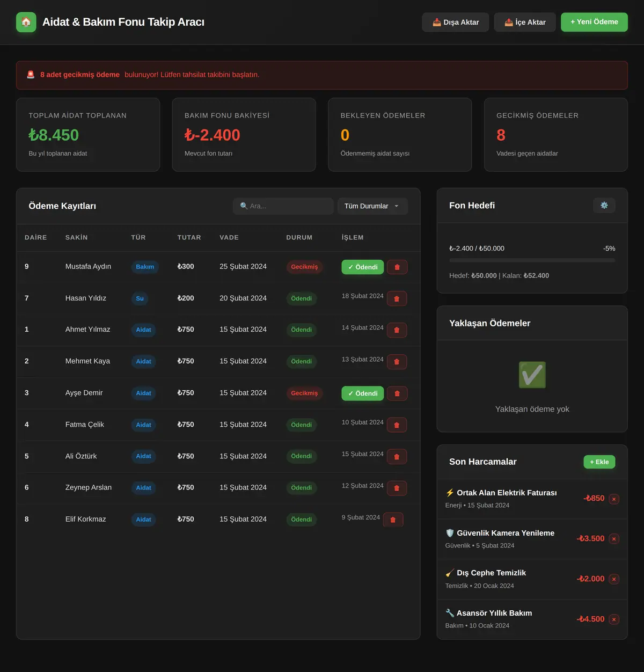Remove Güvenlik Kamera Yenileme expense
The image size is (644, 672).
[614, 539]
